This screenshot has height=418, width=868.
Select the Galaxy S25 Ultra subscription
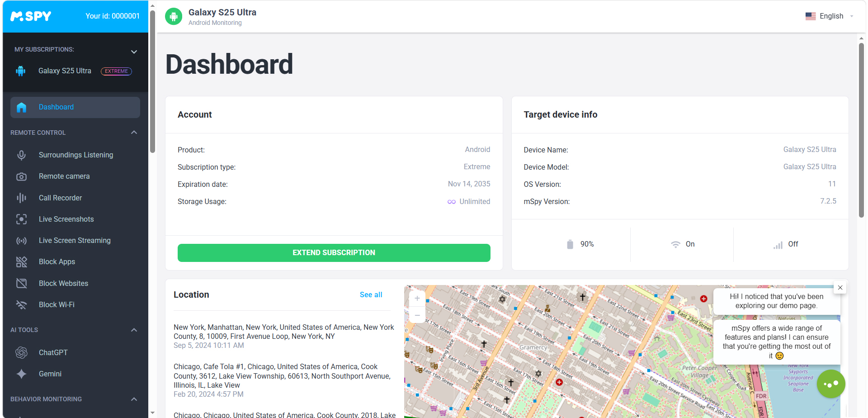65,71
